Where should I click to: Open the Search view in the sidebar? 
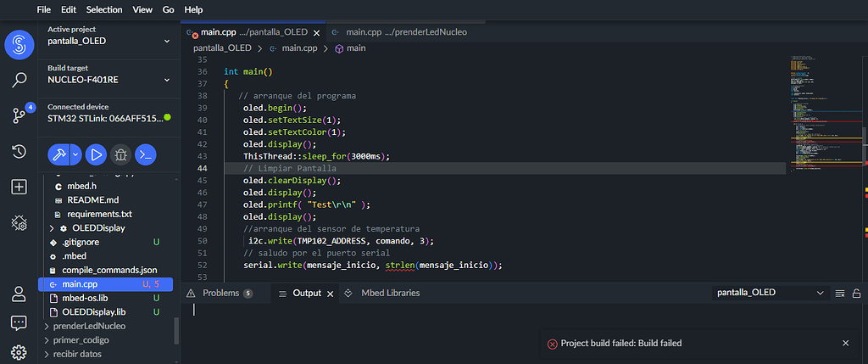click(x=19, y=81)
